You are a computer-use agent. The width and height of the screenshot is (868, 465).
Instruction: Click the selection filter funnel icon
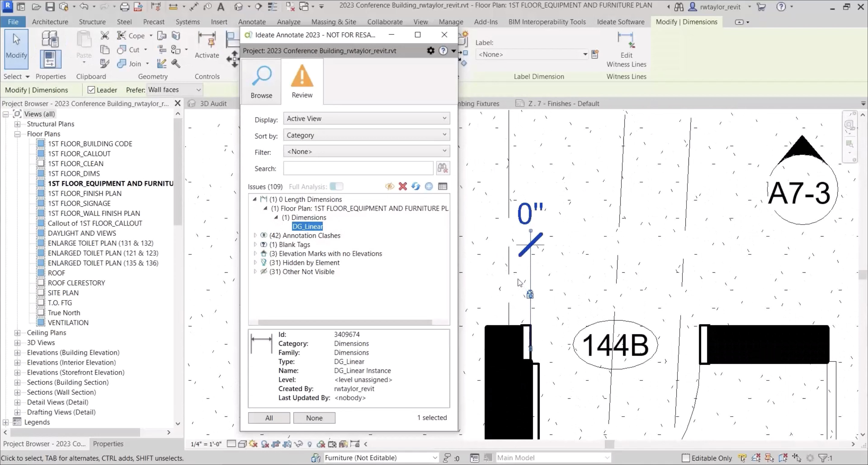[822, 458]
